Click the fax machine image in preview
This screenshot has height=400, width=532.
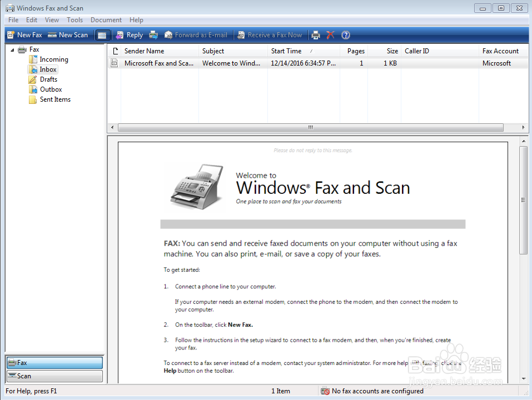pos(197,187)
